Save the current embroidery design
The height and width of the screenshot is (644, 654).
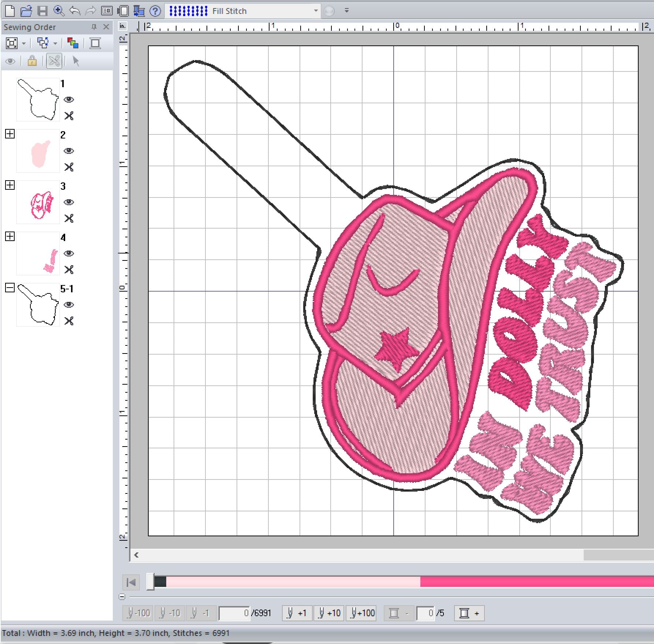(42, 11)
